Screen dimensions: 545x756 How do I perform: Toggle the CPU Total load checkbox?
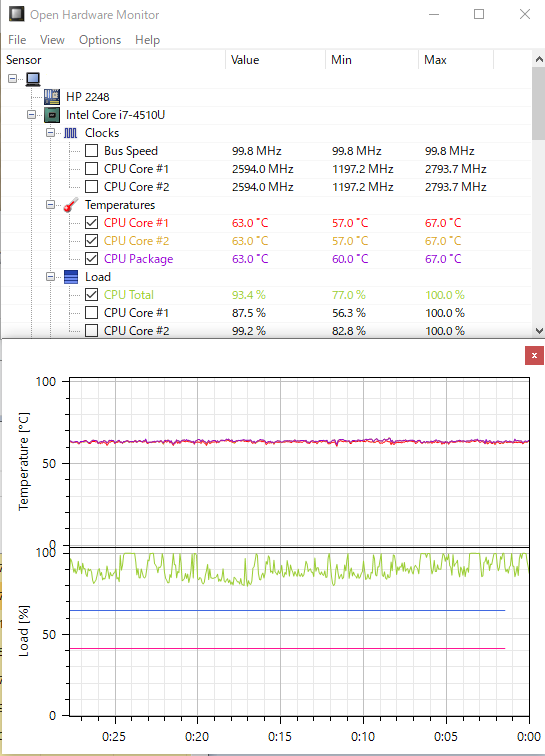pyautogui.click(x=91, y=295)
